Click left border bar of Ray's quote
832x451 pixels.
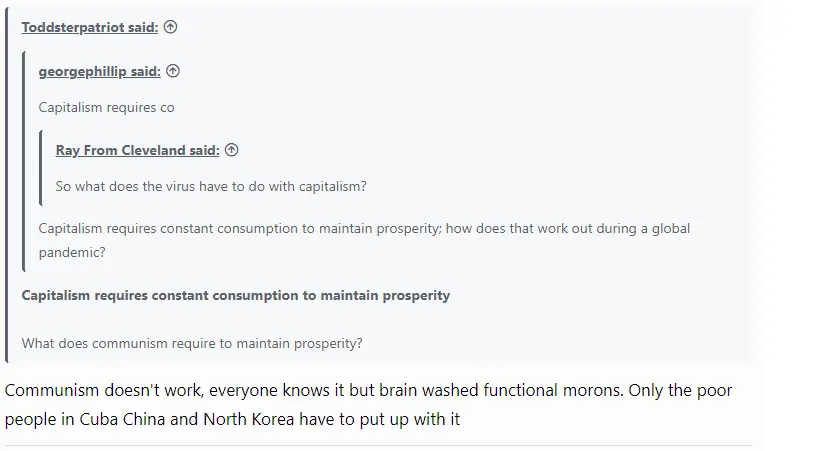pyautogui.click(x=41, y=168)
